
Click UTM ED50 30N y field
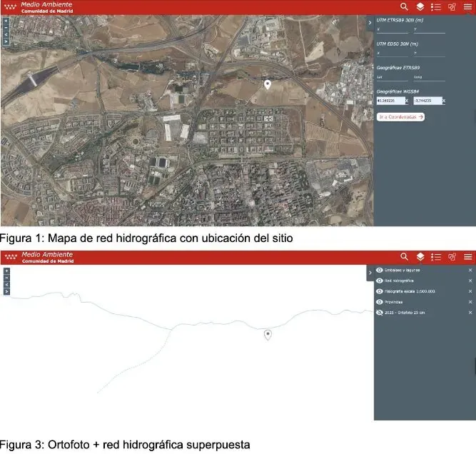(x=430, y=53)
